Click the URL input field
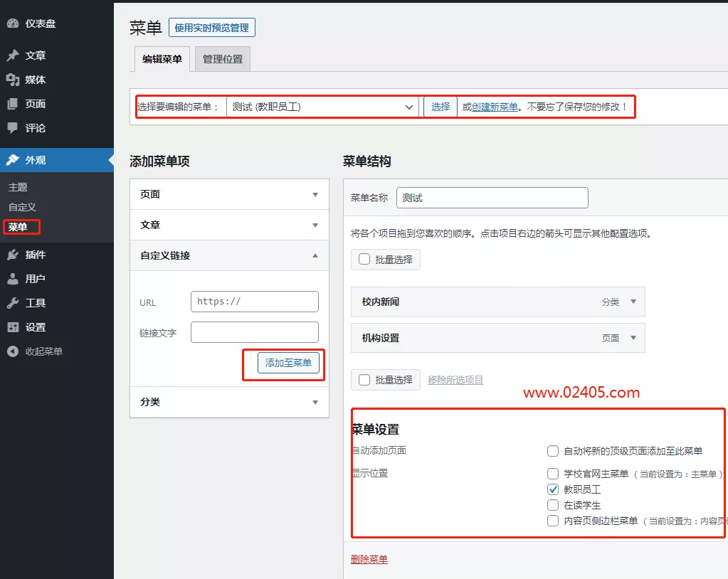Screen dimensions: 728x579 coord(254,302)
